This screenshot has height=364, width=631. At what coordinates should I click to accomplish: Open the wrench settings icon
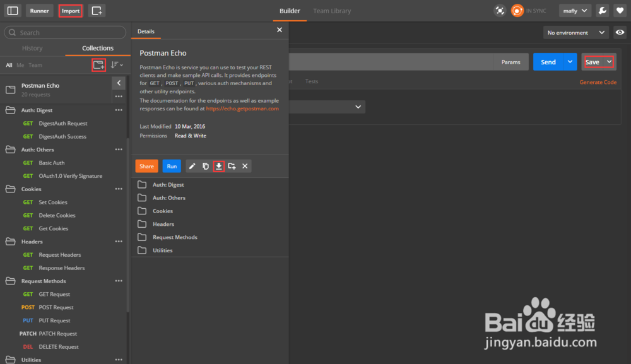tap(603, 11)
